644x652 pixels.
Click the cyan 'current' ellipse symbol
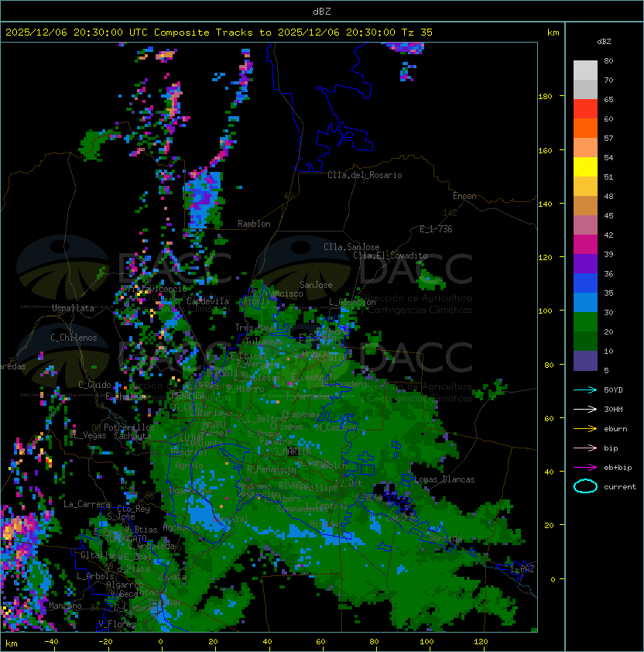(x=585, y=486)
